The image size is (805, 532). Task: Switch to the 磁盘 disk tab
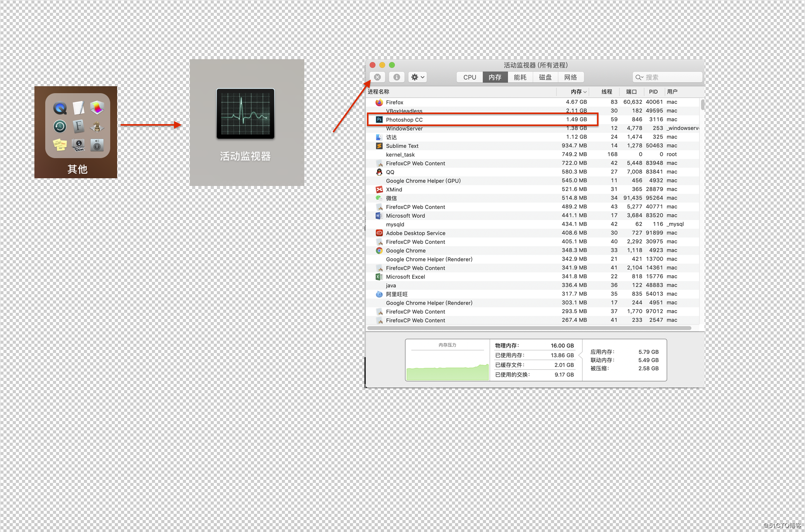click(546, 77)
